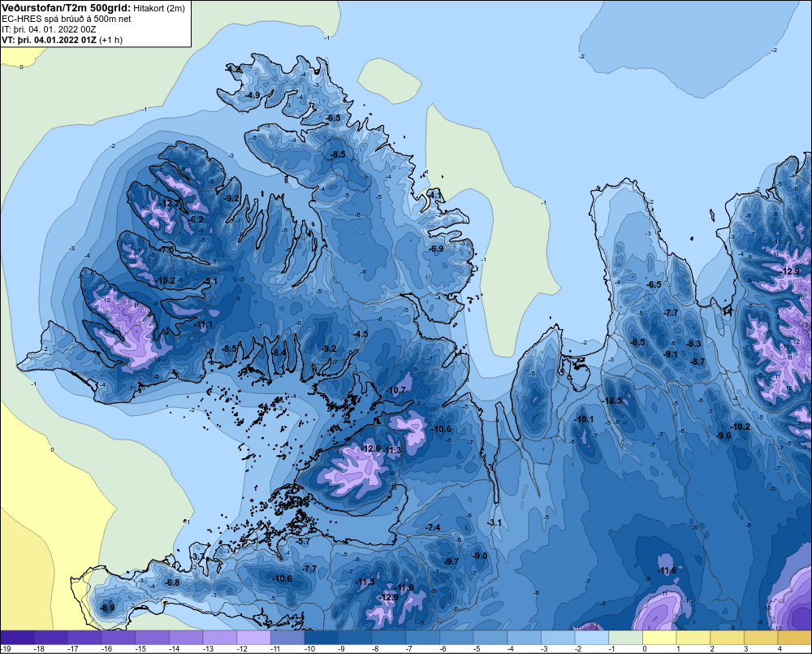
Task: Click the '-9.7' temperature label
Action: (x=451, y=561)
